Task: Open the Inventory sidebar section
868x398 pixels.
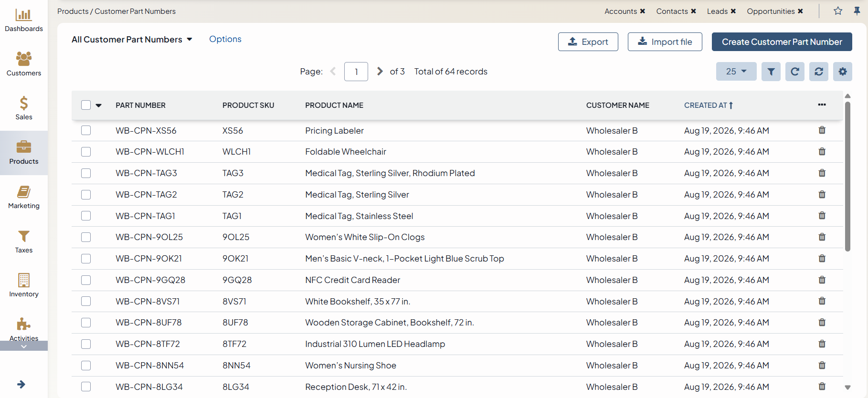Action: click(x=24, y=285)
